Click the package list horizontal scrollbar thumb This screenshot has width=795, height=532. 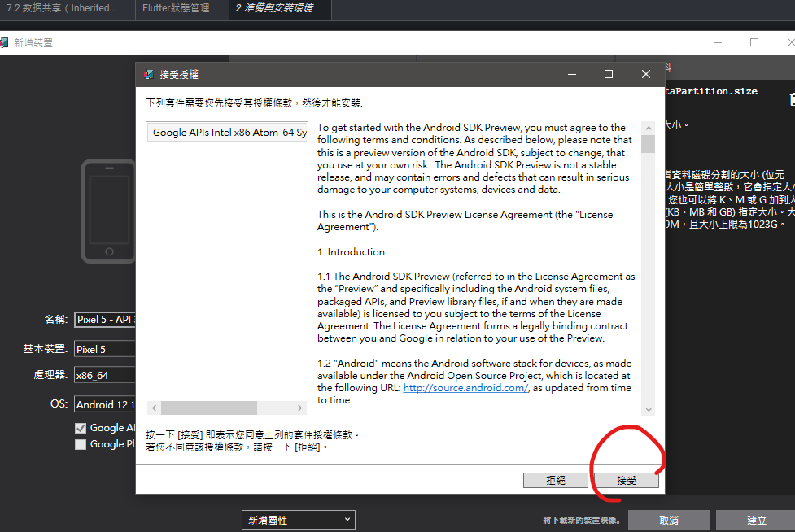[x=209, y=408]
